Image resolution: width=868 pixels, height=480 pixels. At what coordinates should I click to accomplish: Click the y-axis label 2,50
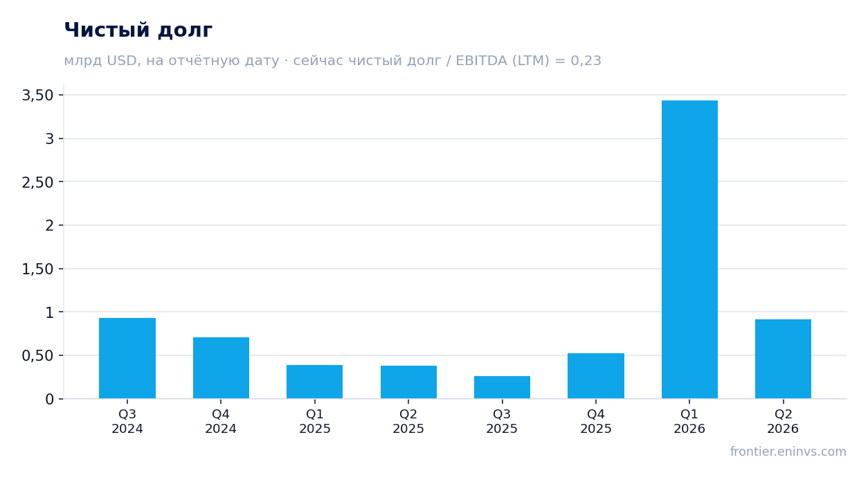tap(37, 182)
